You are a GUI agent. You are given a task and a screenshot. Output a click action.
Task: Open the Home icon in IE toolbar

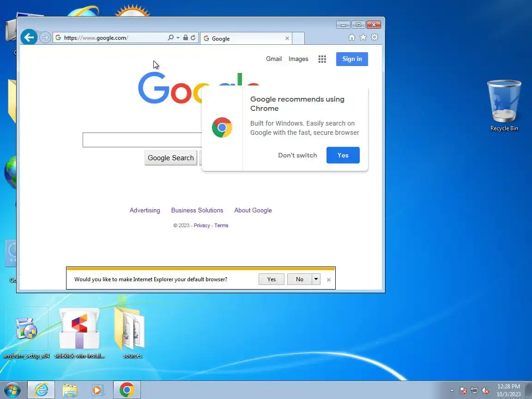click(352, 37)
